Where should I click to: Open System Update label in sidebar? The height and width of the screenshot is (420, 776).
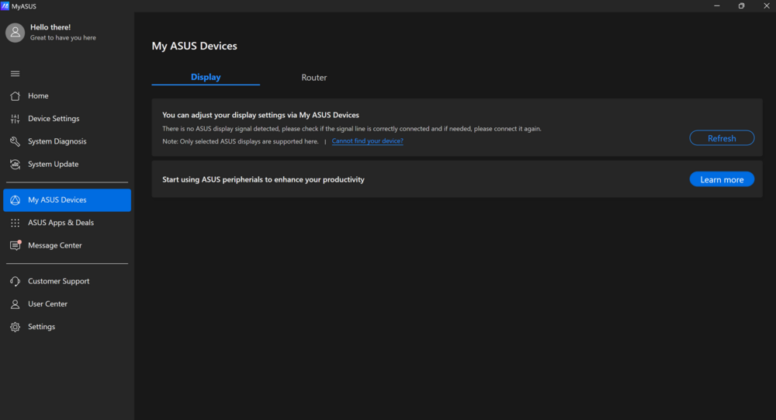[53, 164]
